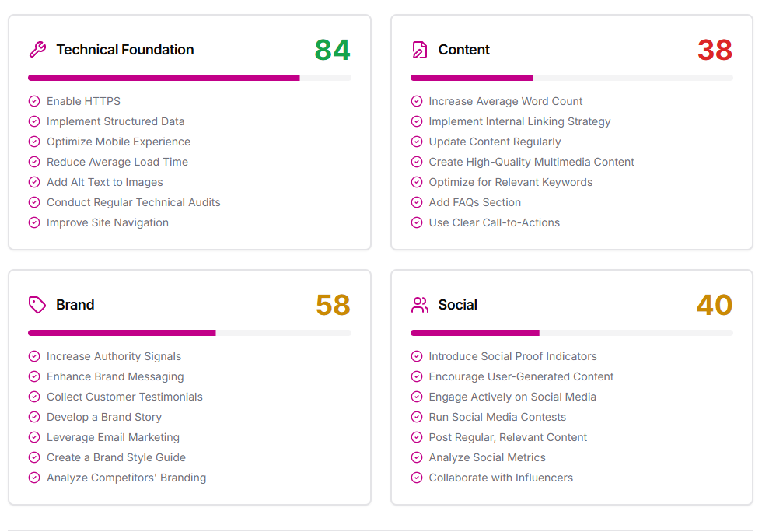This screenshot has width=762, height=532.
Task: Select the Implement Structured Data item
Action: (116, 121)
